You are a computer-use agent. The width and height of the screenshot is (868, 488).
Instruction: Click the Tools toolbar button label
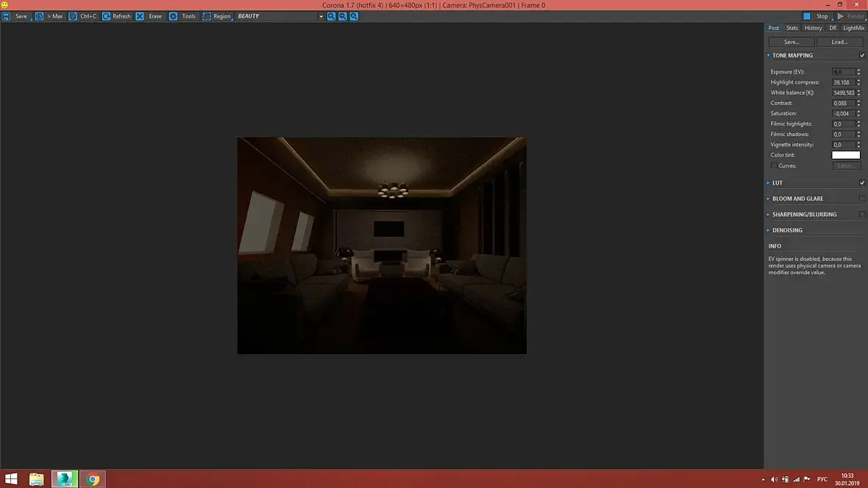pyautogui.click(x=189, y=16)
